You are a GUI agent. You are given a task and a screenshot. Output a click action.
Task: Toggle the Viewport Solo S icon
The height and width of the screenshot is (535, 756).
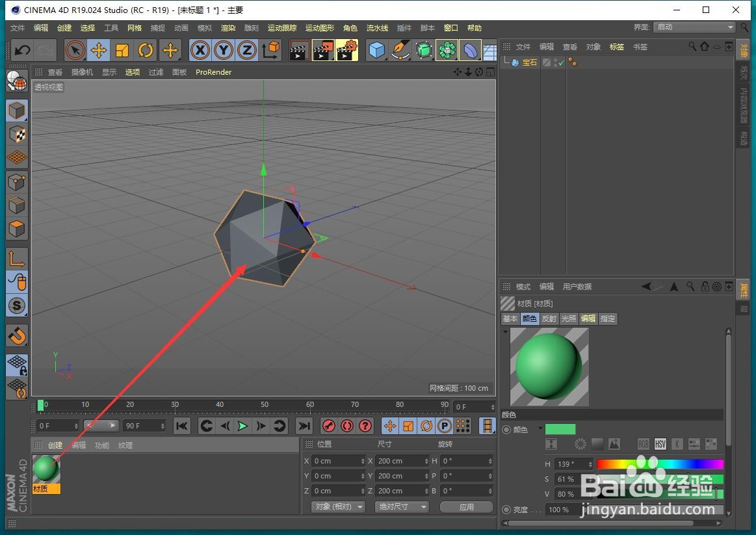(x=17, y=306)
